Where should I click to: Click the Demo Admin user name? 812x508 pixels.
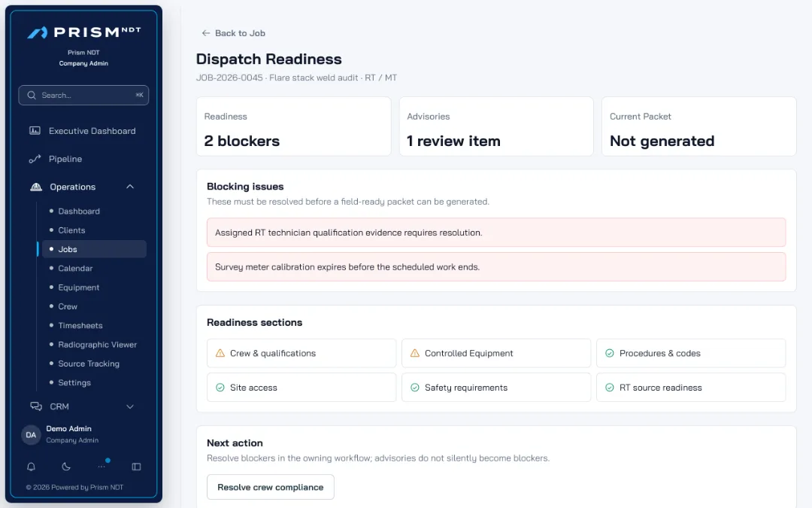(69, 429)
